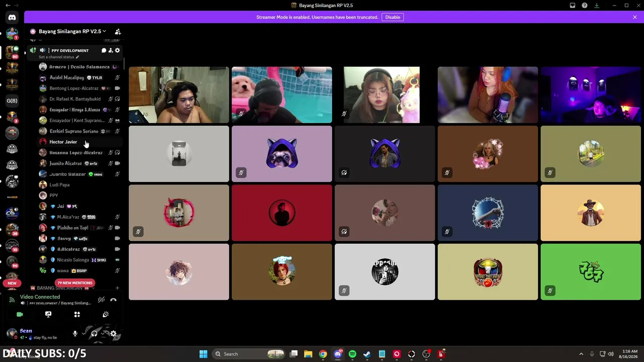
Task: Select Hector Javier in voice list
Action: (79, 142)
